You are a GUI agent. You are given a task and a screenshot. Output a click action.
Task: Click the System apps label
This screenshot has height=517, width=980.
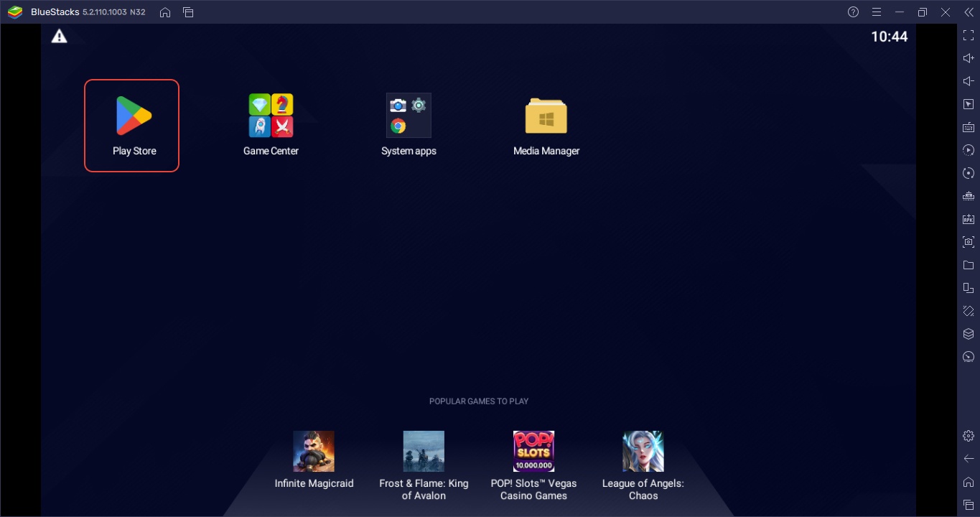409,151
